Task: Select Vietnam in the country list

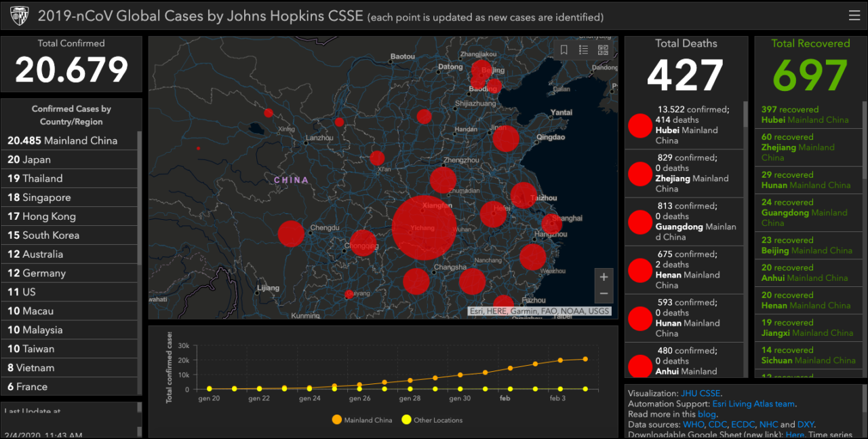Action: 69,368
